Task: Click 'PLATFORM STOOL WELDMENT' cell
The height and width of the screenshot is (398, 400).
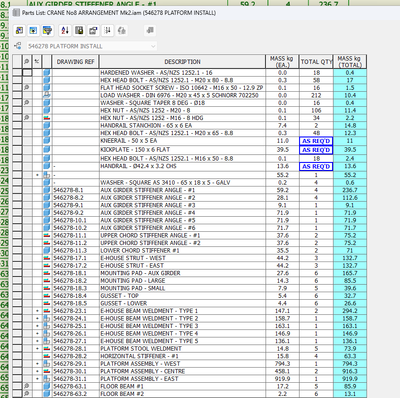Action: [182, 349]
